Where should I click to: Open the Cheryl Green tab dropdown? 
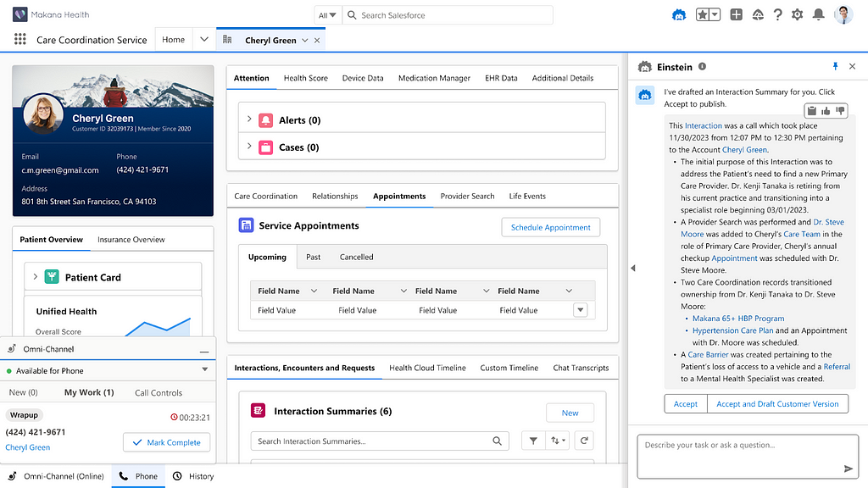[x=304, y=41]
